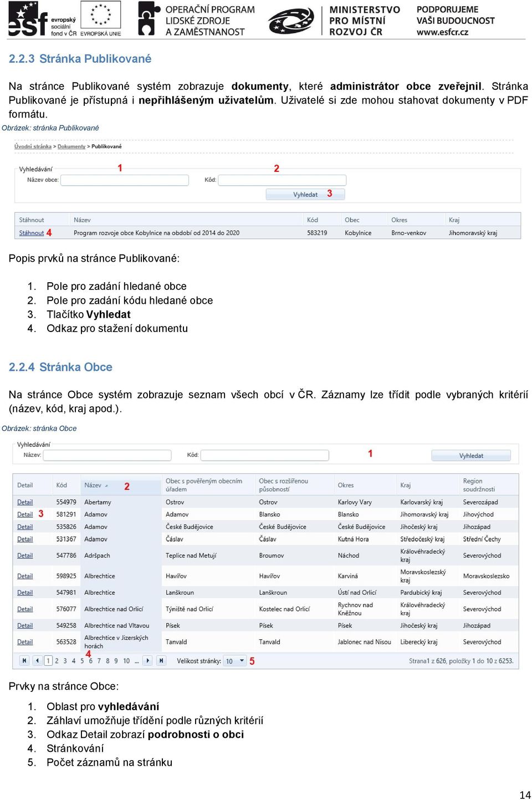Viewport: 532px width, 800px height.
Task: Click the 'Jablonec nad Nisou' cell
Action: [x=365, y=642]
